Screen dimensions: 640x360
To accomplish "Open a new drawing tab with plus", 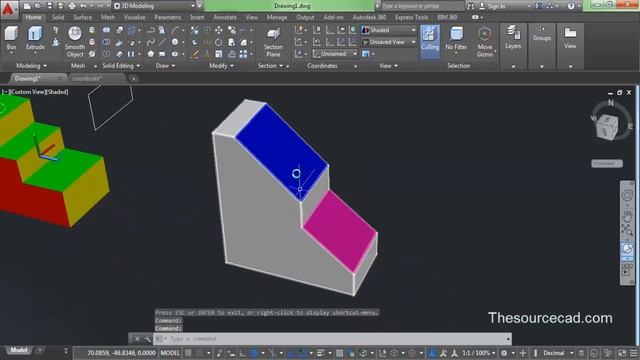I will click(x=133, y=78).
